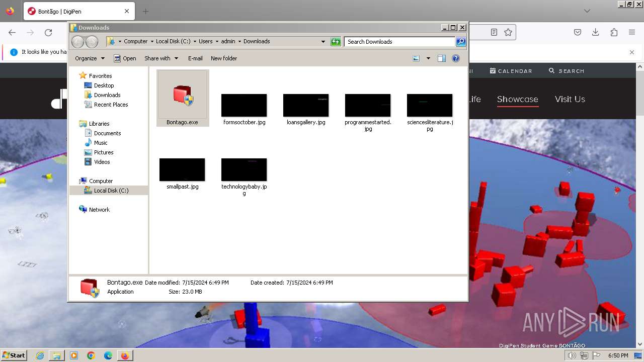Open the view options dropdown arrow
644x362 pixels.
tap(428, 58)
